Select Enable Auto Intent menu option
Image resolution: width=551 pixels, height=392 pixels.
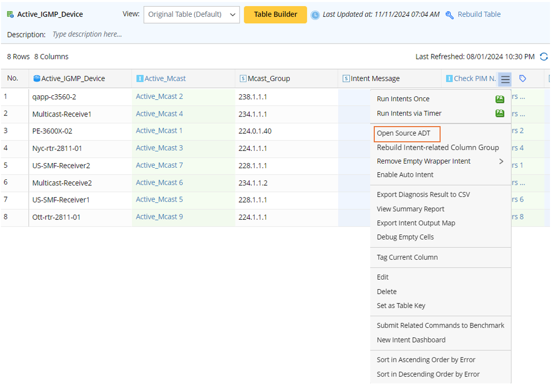click(405, 175)
